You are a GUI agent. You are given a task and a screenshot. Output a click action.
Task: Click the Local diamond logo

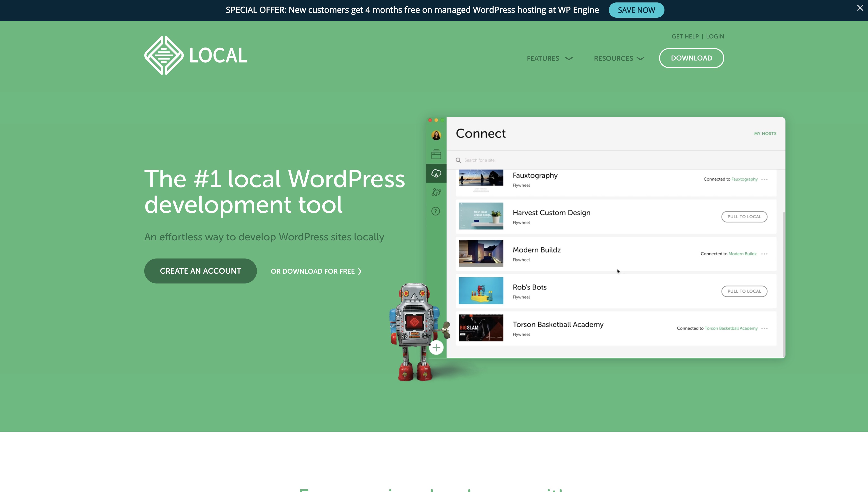(164, 55)
